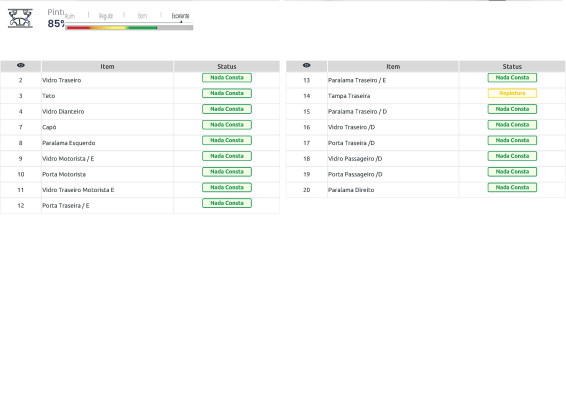Viewport: 566px width, 400px height.
Task: Click the Repintura status badge for Tampa Traseira
Action: (512, 93)
